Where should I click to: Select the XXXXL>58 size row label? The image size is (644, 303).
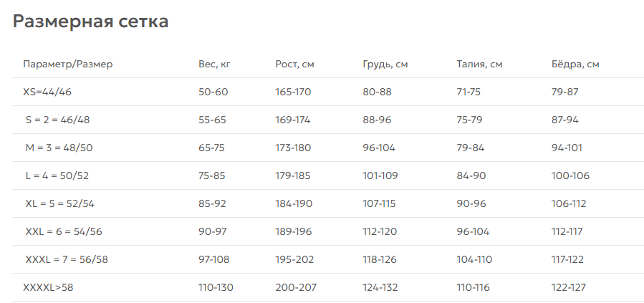[49, 287]
